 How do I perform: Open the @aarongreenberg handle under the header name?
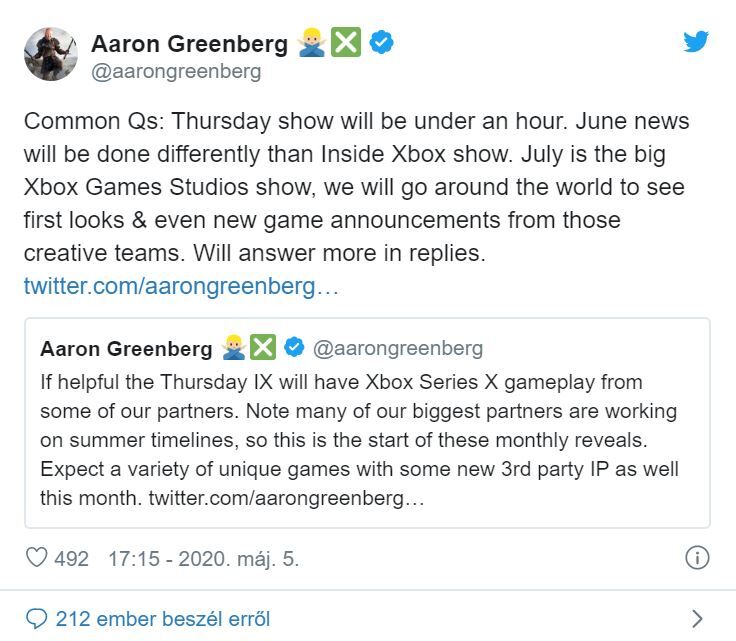176,71
